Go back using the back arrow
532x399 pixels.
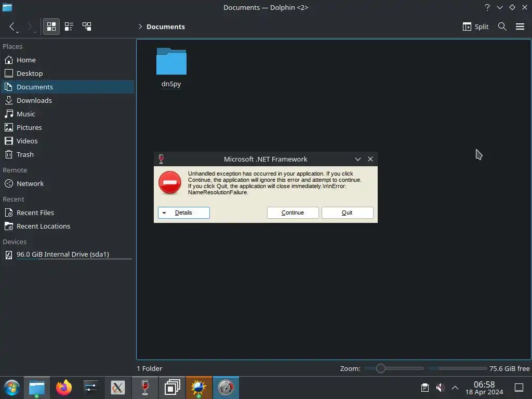[12, 26]
